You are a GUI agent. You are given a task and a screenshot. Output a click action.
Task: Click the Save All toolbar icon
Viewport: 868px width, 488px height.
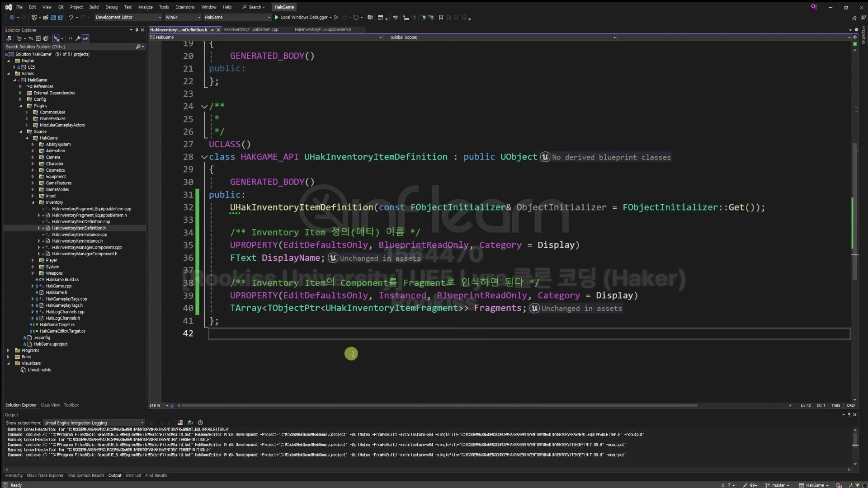60,18
